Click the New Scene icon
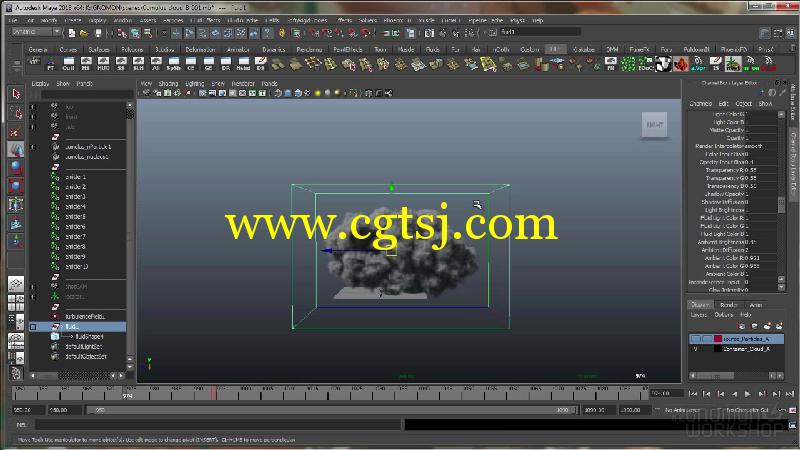 (x=71, y=33)
